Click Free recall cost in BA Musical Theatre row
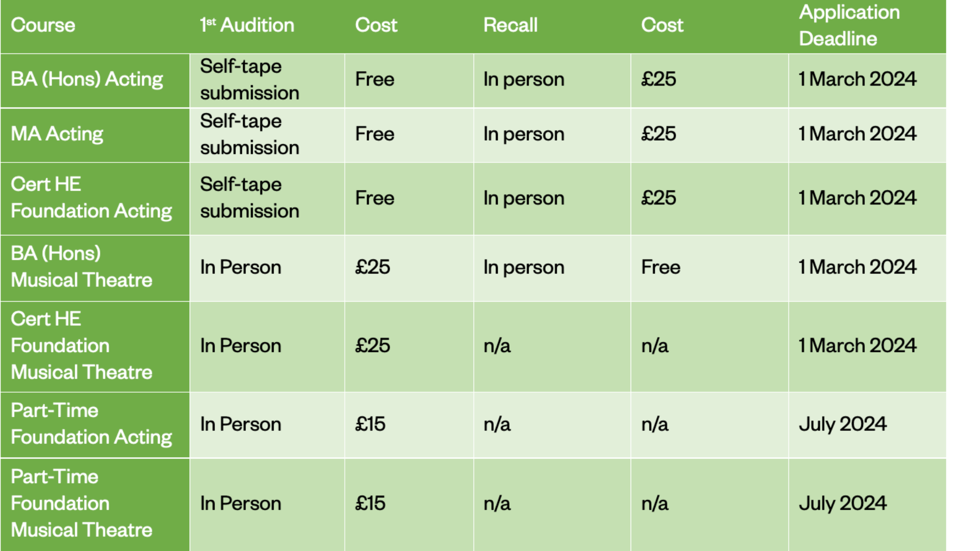 [661, 268]
